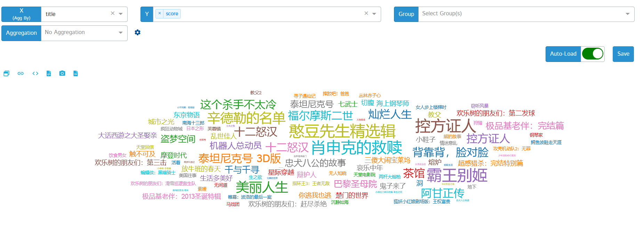Click word '鬼子来了' in cloud
The height and width of the screenshot is (246, 644).
coord(393,186)
